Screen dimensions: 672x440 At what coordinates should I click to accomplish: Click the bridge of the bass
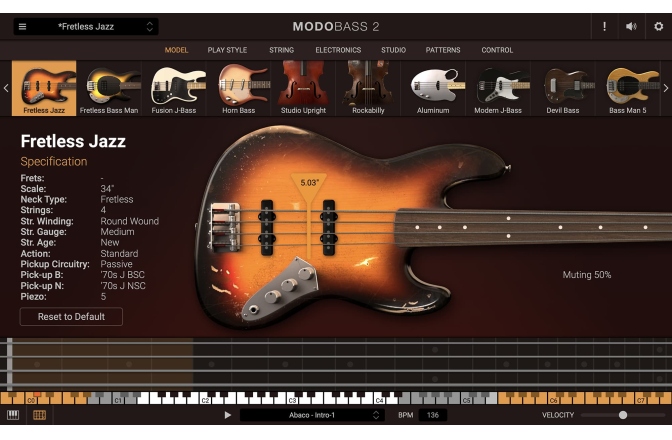tap(225, 227)
